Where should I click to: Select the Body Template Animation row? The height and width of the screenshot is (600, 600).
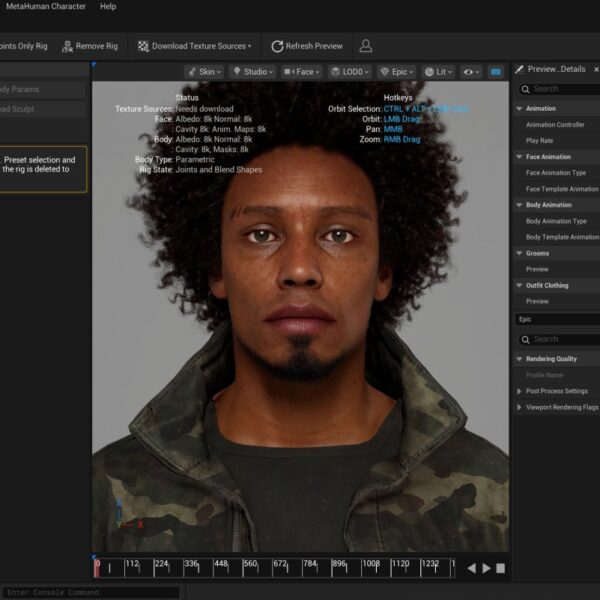[x=557, y=237]
